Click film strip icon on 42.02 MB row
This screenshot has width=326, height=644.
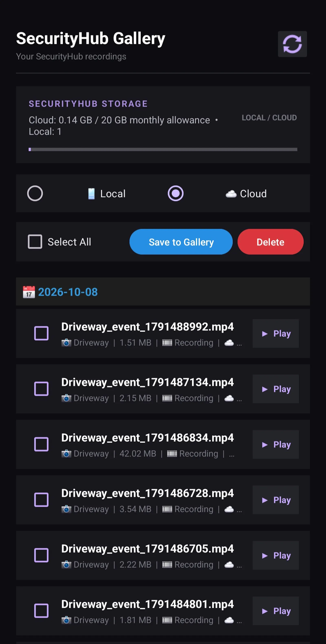point(172,454)
